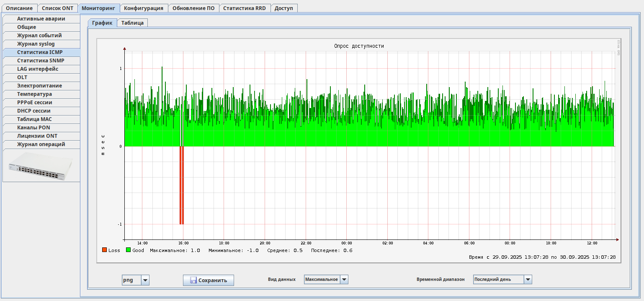Switch to the Таблица tab
644x301 pixels.
coord(132,23)
